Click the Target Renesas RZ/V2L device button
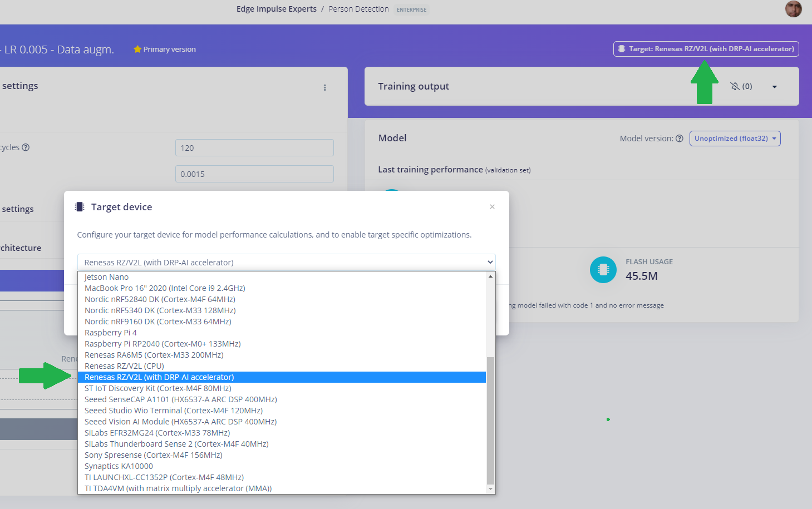The height and width of the screenshot is (509, 812). [x=706, y=49]
